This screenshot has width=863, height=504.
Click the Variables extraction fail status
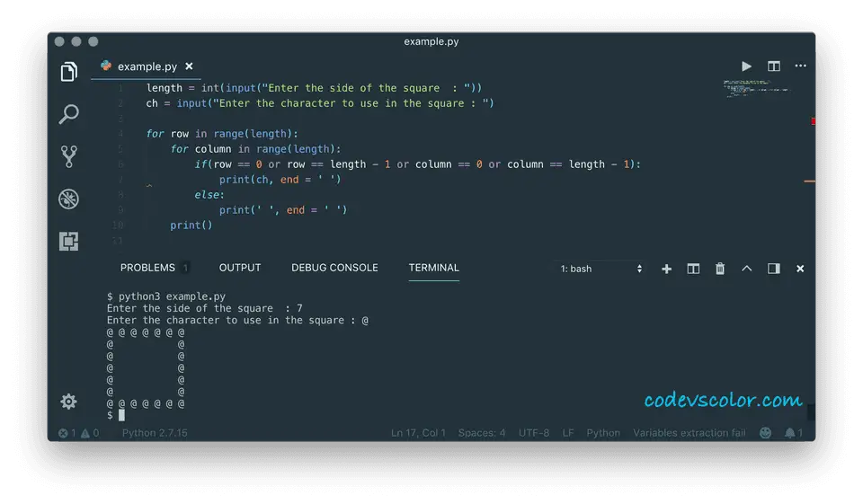click(690, 433)
